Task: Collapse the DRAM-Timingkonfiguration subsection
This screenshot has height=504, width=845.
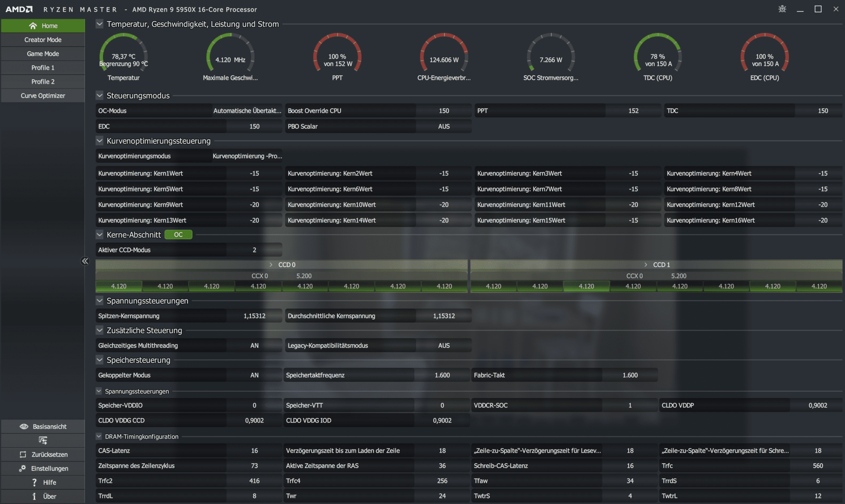Action: 99,436
